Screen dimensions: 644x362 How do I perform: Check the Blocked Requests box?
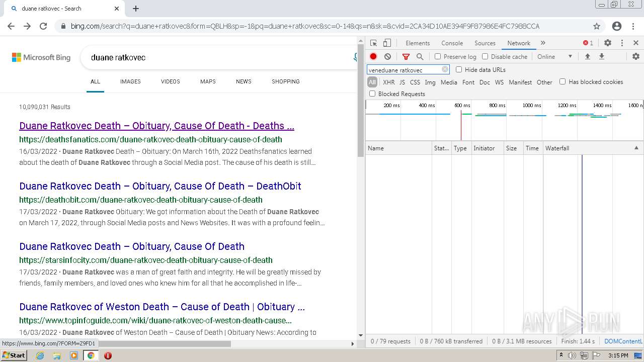372,94
